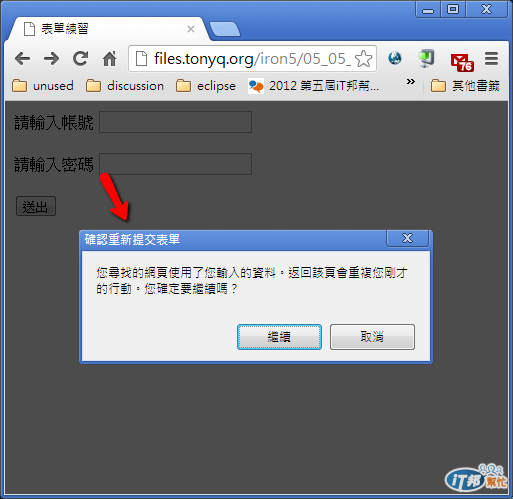Screen dimensions: 513x499
Task: Select the 表單練習 tab
Action: [x=108, y=29]
